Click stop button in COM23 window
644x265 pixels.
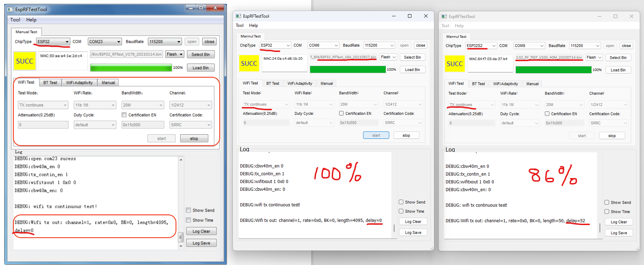point(194,139)
